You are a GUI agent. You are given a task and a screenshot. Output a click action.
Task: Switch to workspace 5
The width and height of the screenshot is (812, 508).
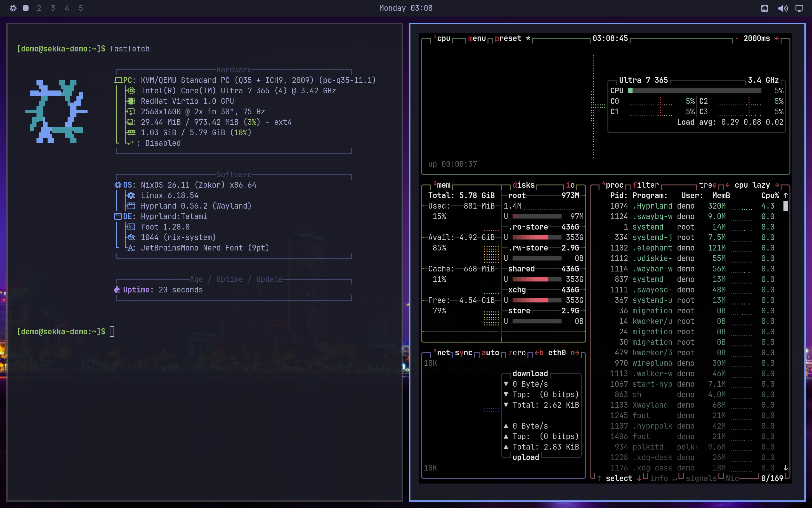click(81, 8)
